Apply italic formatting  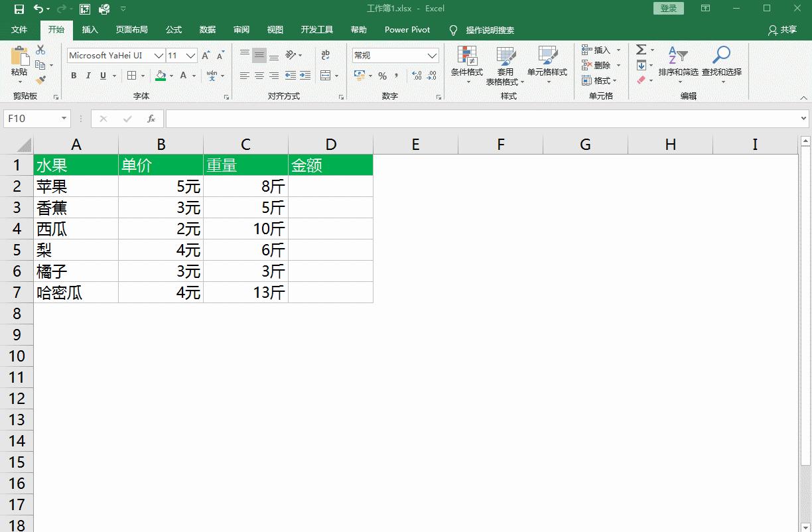point(88,76)
